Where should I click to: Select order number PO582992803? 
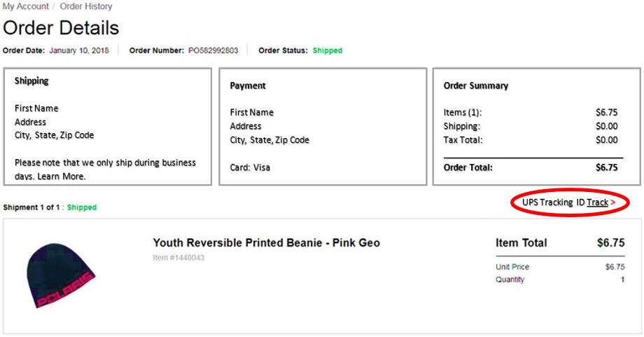click(x=213, y=50)
